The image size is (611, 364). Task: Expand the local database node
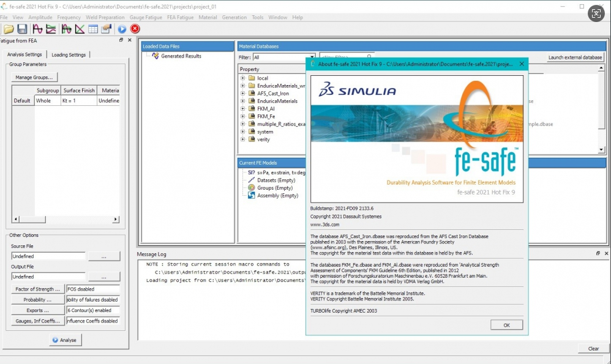243,78
